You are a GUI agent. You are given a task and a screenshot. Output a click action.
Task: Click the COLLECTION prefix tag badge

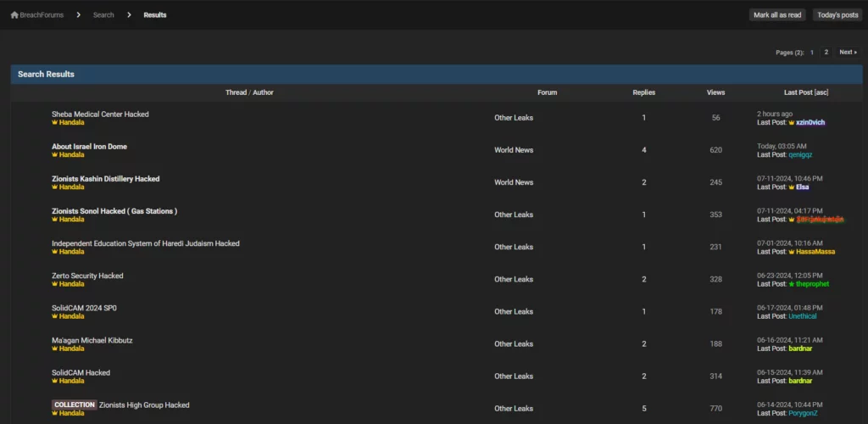coord(74,405)
